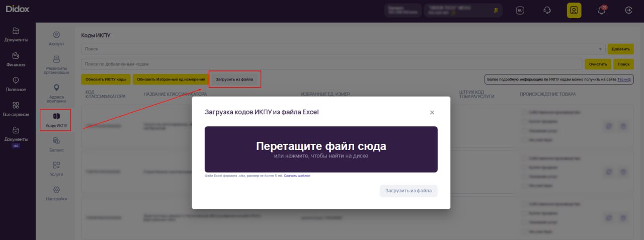Click the Добавить button
Viewport: 644px width, 240px height.
click(620, 49)
